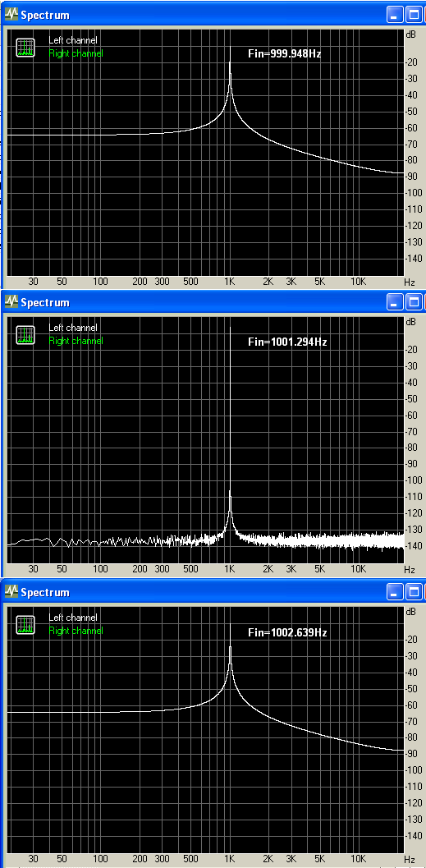Click the spectrum icon in the middle window graph
The width and height of the screenshot is (426, 868).
pos(25,335)
